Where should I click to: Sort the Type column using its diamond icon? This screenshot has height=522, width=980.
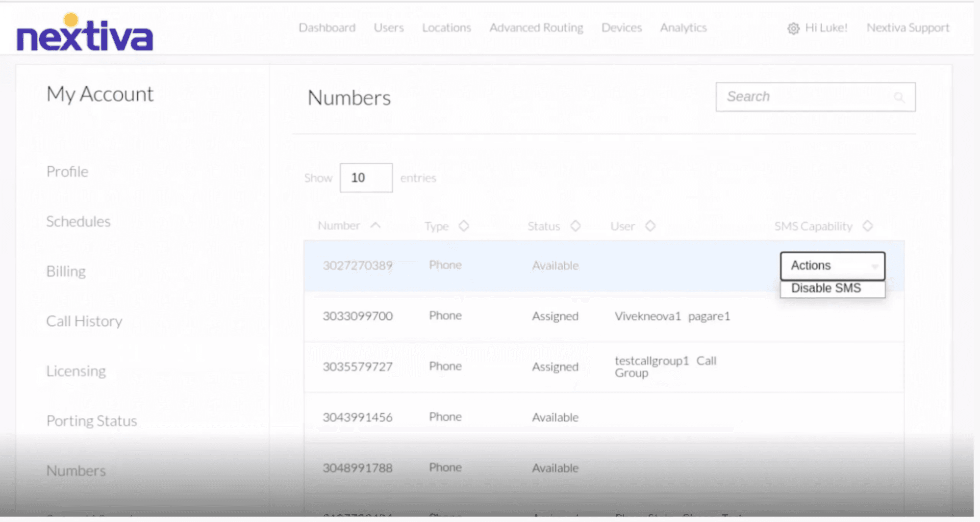click(x=463, y=226)
